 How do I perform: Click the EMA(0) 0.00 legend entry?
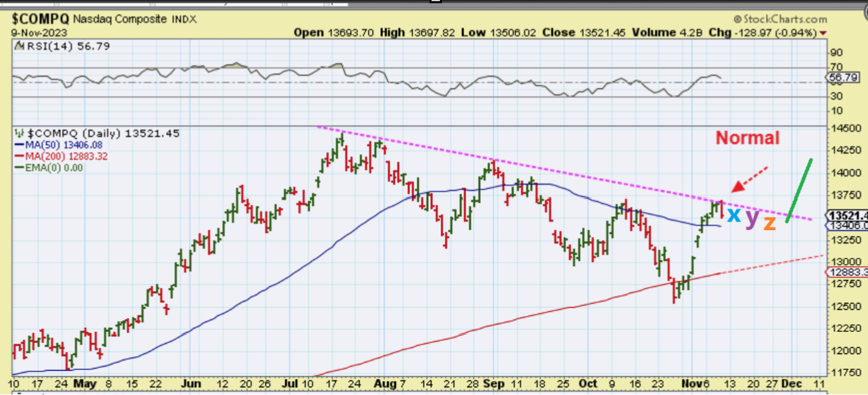50,168
